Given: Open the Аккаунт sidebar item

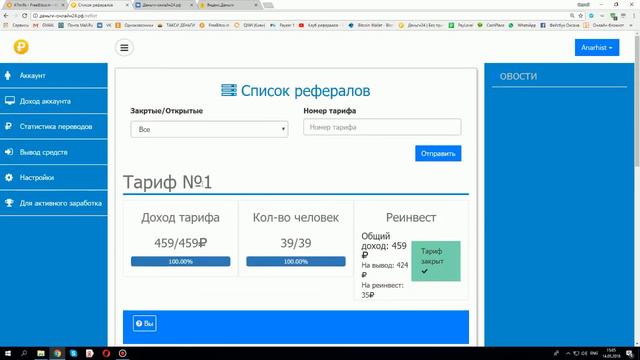Looking at the screenshot, I should pyautogui.click(x=53, y=76).
